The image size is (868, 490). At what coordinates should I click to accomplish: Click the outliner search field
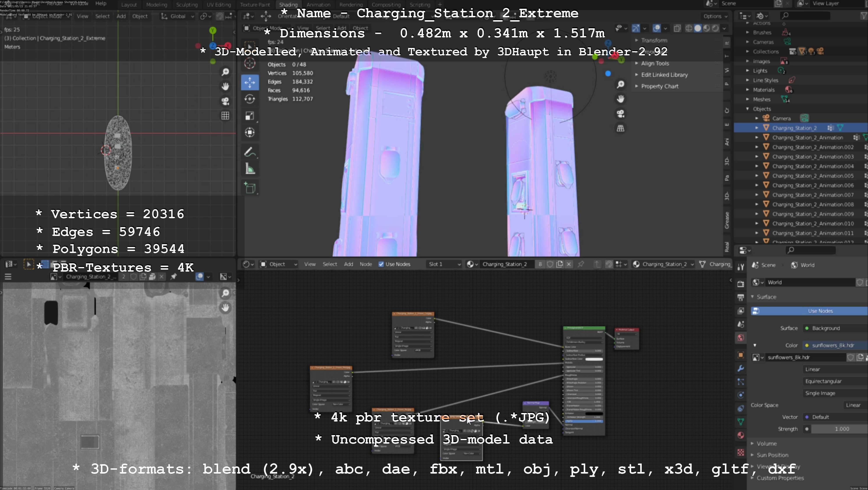point(805,16)
